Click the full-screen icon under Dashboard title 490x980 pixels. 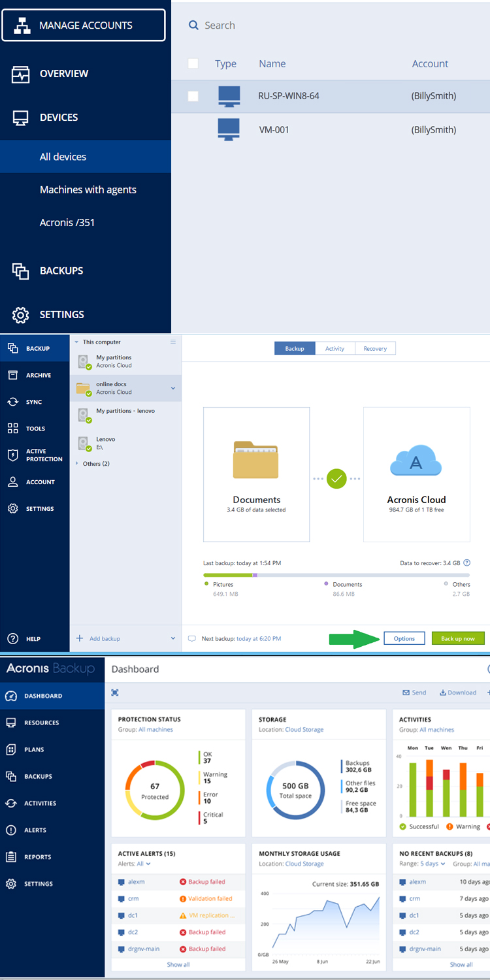tap(115, 693)
